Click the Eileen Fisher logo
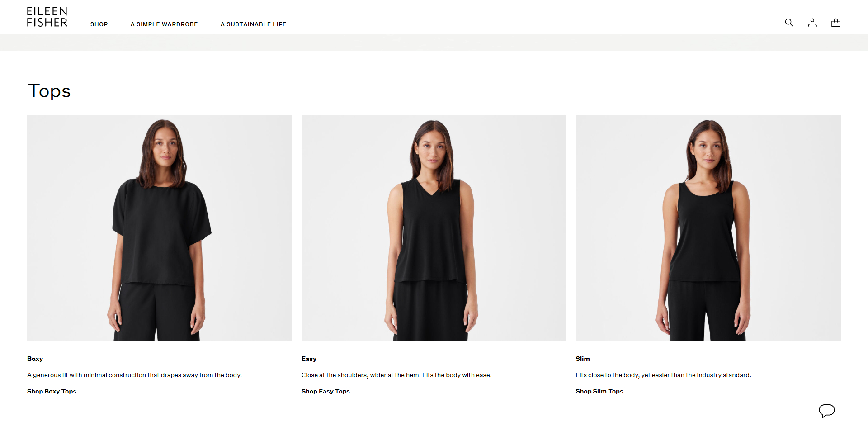The image size is (868, 431). point(47,17)
